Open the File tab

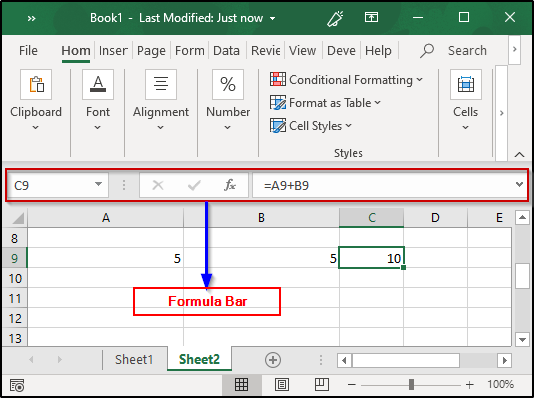pos(28,51)
